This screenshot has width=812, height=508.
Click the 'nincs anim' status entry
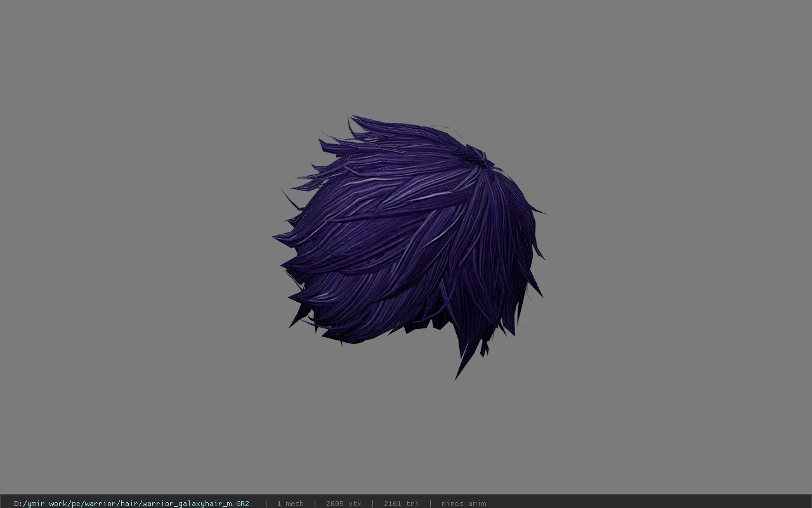click(464, 504)
